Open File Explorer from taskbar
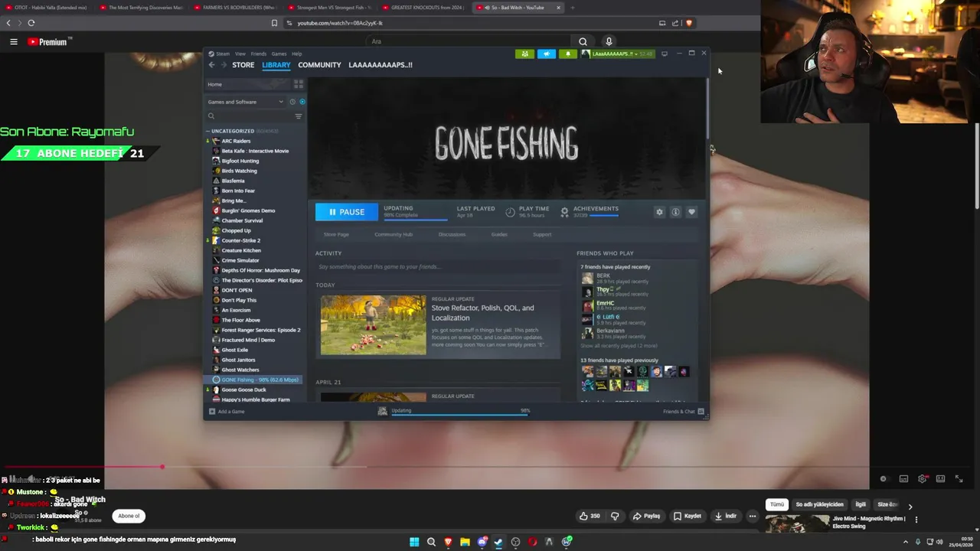 point(465,542)
